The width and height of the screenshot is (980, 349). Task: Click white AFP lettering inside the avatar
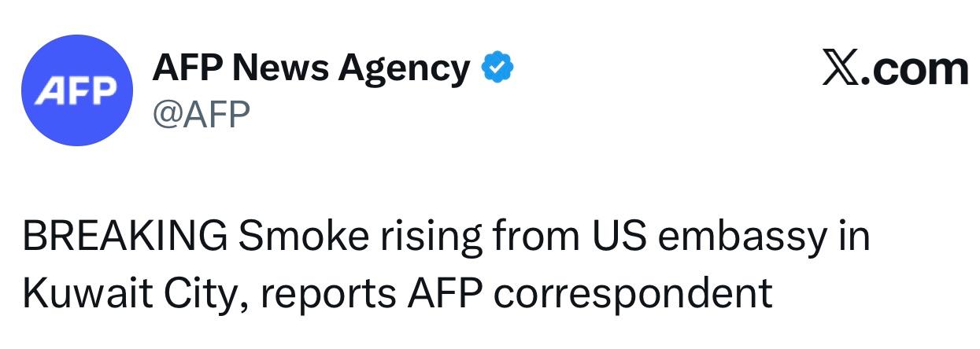click(x=76, y=92)
